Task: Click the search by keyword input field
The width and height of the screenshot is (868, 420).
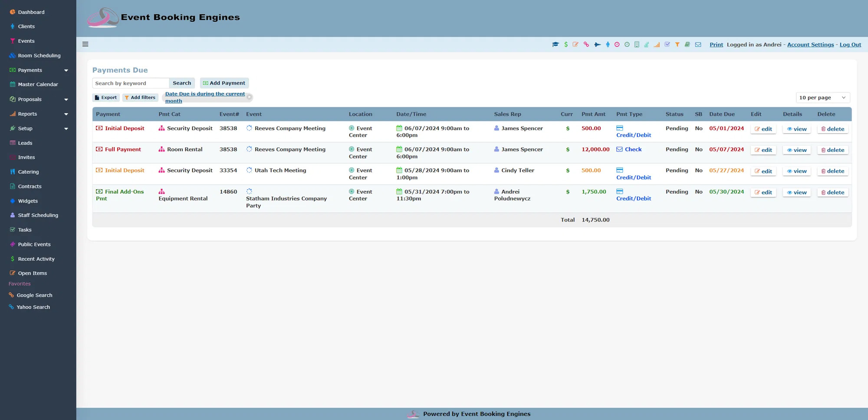Action: pyautogui.click(x=130, y=83)
